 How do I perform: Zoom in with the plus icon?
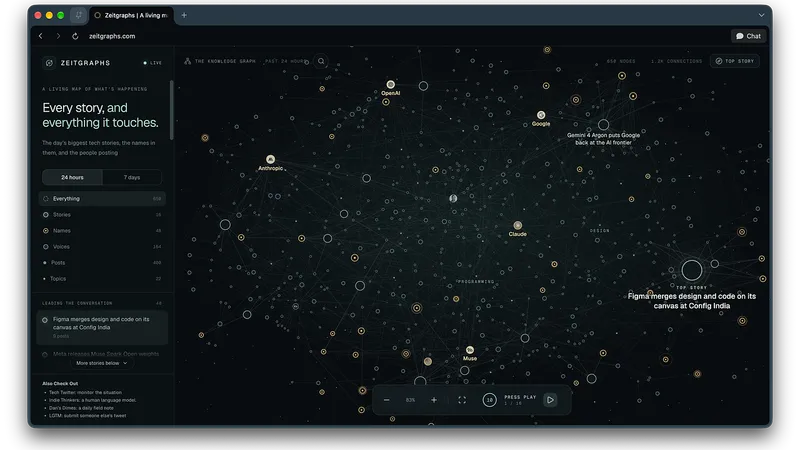(434, 400)
